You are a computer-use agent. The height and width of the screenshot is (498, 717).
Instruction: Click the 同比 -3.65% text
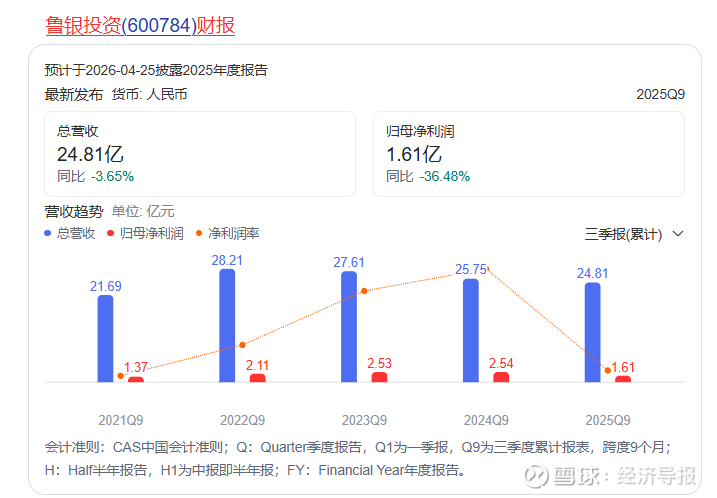[x=95, y=176]
